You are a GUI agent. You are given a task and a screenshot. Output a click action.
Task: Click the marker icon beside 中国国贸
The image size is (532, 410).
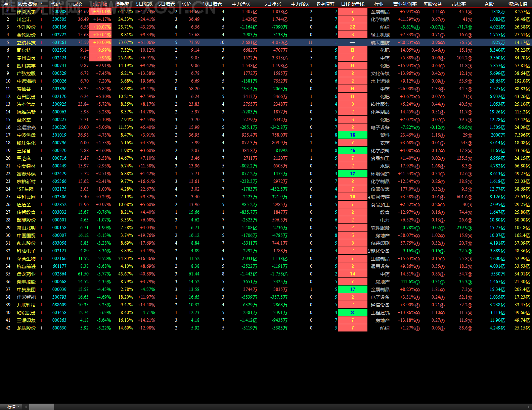(x=42, y=236)
